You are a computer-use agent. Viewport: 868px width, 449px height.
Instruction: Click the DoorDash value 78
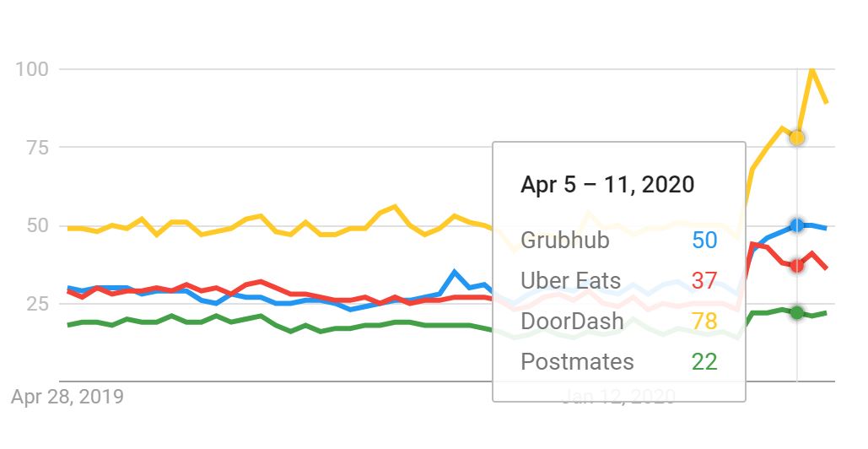704,321
